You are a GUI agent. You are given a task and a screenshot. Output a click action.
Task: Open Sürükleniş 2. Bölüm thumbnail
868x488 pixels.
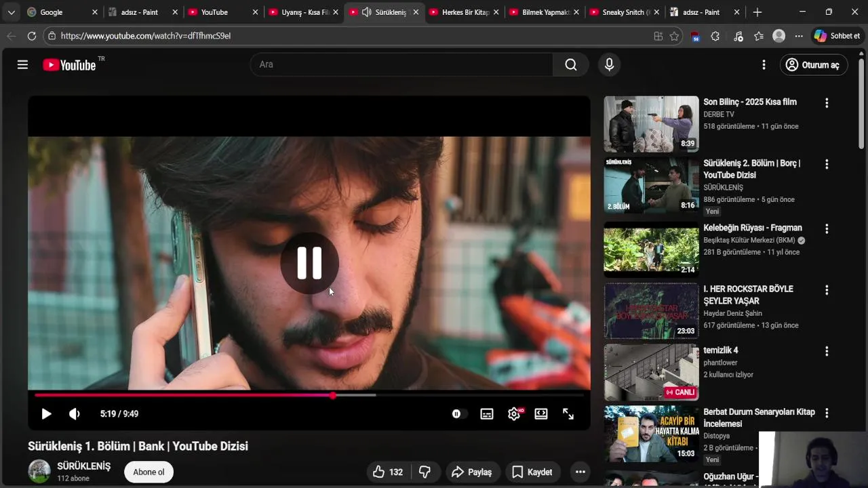click(x=651, y=185)
